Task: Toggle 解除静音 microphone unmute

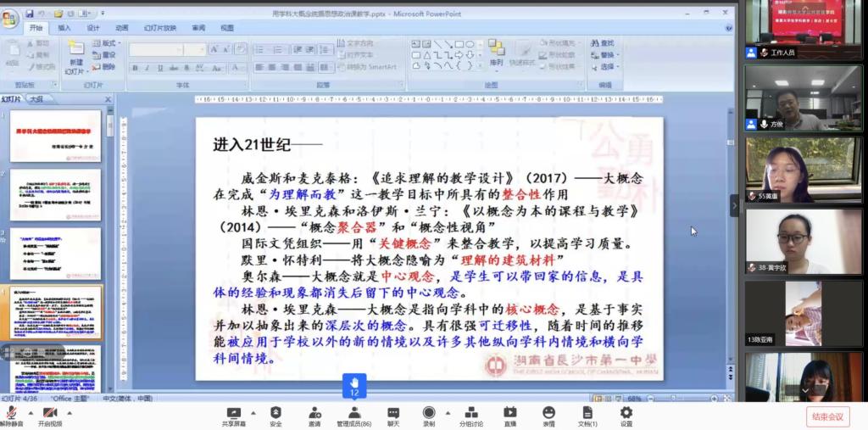Action: click(11, 414)
